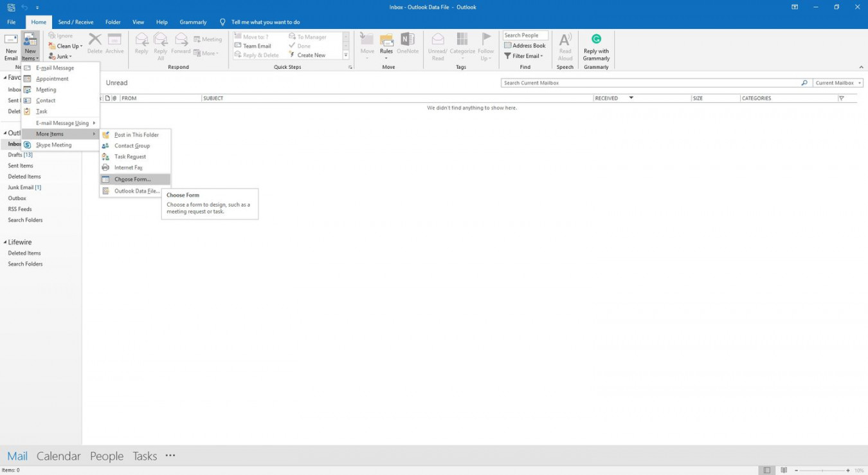Image resolution: width=868 pixels, height=475 pixels.
Task: Select Contact Group in submenu
Action: tap(135, 145)
